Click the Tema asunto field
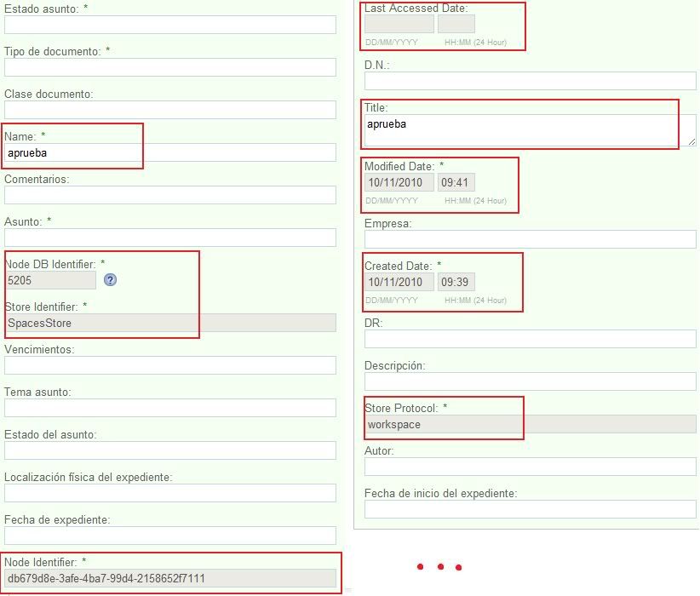The image size is (700, 596). [x=170, y=408]
